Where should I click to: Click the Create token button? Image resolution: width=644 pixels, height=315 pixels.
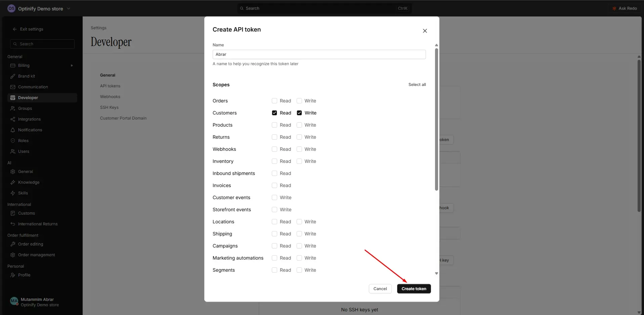tap(414, 289)
